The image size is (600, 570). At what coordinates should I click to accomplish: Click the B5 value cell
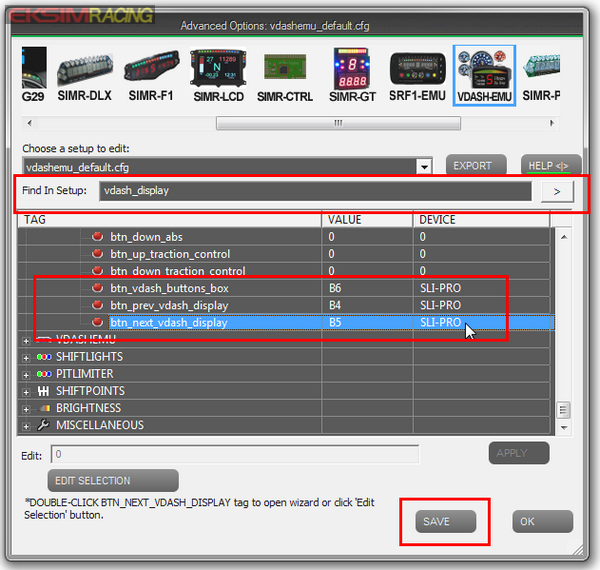click(x=367, y=322)
